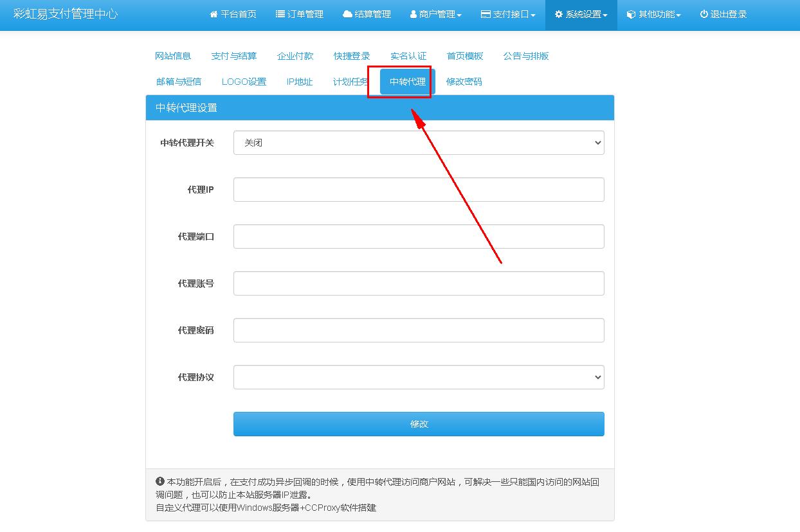This screenshot has width=800, height=532.
Task: Switch to 邮箱与短信 tab
Action: (x=179, y=82)
